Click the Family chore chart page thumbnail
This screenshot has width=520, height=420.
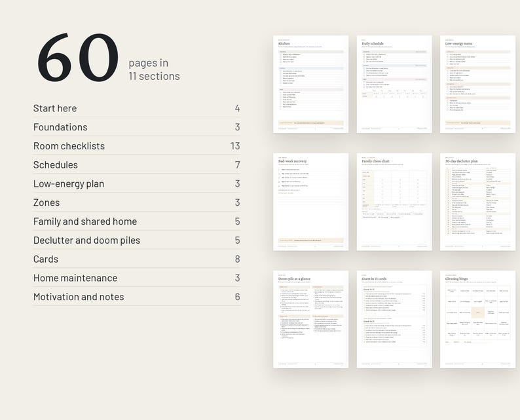click(x=394, y=202)
